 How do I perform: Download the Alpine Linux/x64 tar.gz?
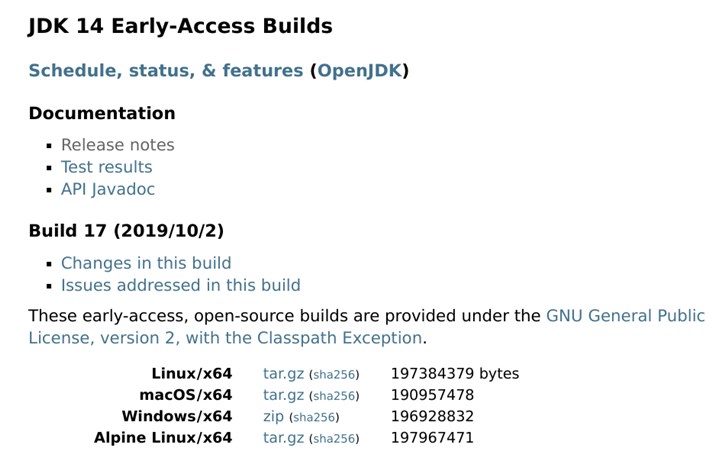coord(282,437)
